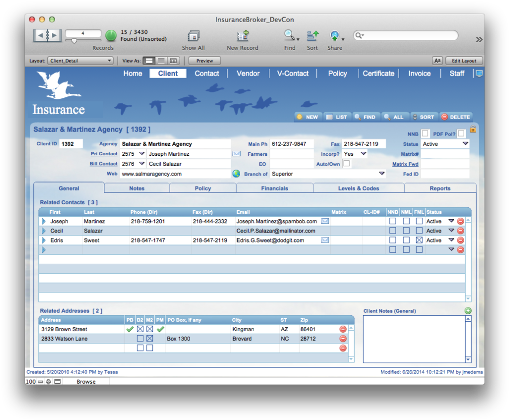Image resolution: width=509 pixels, height=420 pixels.
Task: Click envelope icon for Edris Sweet
Action: pyautogui.click(x=325, y=240)
